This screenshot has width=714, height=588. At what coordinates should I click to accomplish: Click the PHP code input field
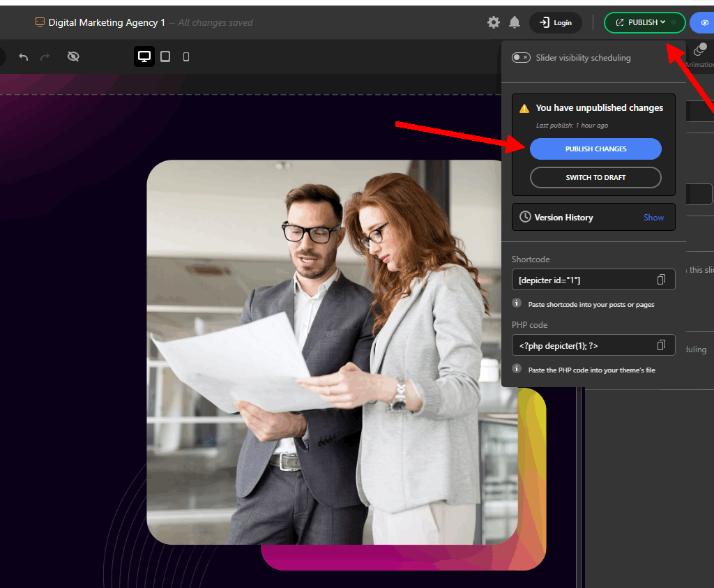coord(593,345)
